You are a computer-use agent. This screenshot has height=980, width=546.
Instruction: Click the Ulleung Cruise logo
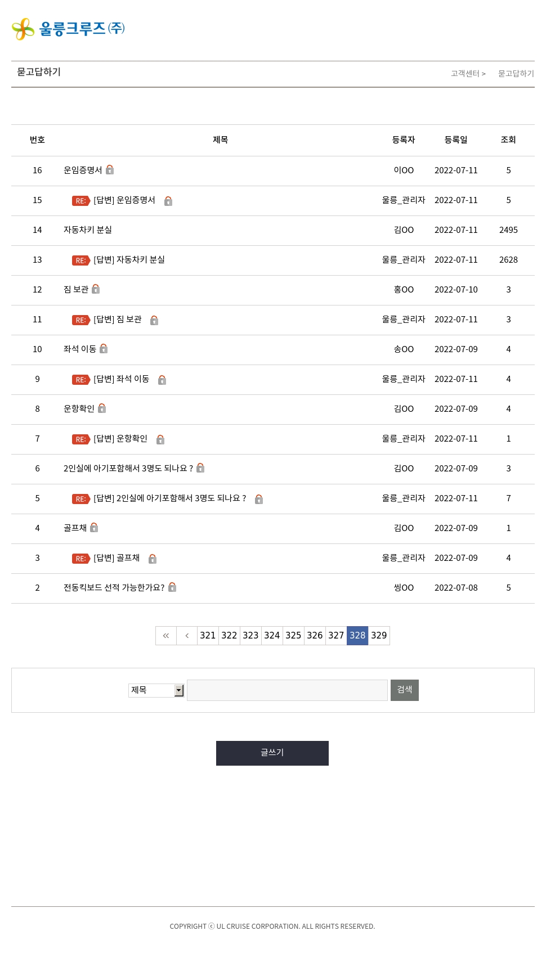click(68, 29)
